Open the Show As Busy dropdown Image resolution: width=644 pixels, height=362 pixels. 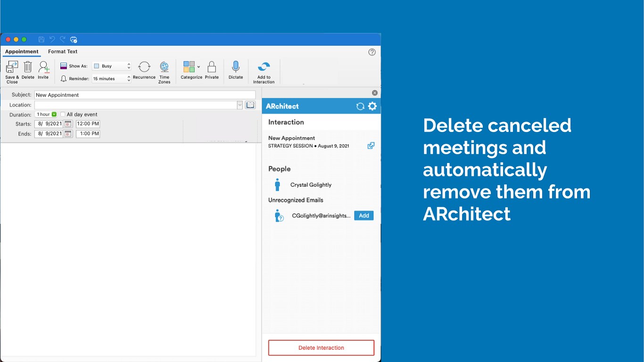pos(112,66)
